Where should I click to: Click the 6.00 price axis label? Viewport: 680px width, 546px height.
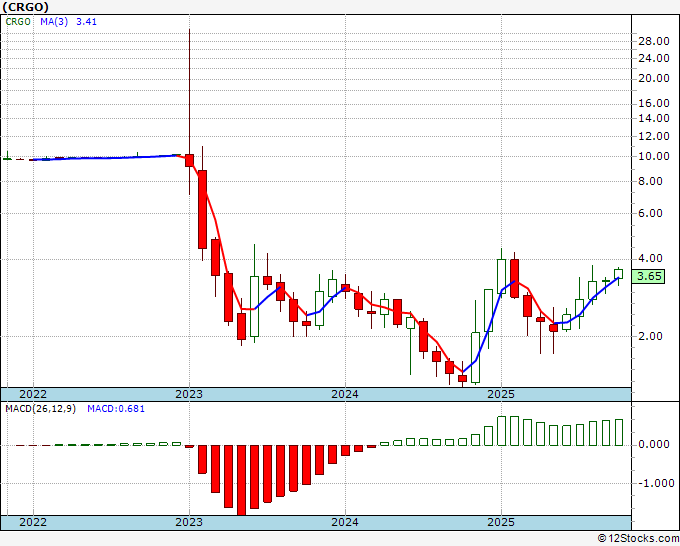pos(651,213)
